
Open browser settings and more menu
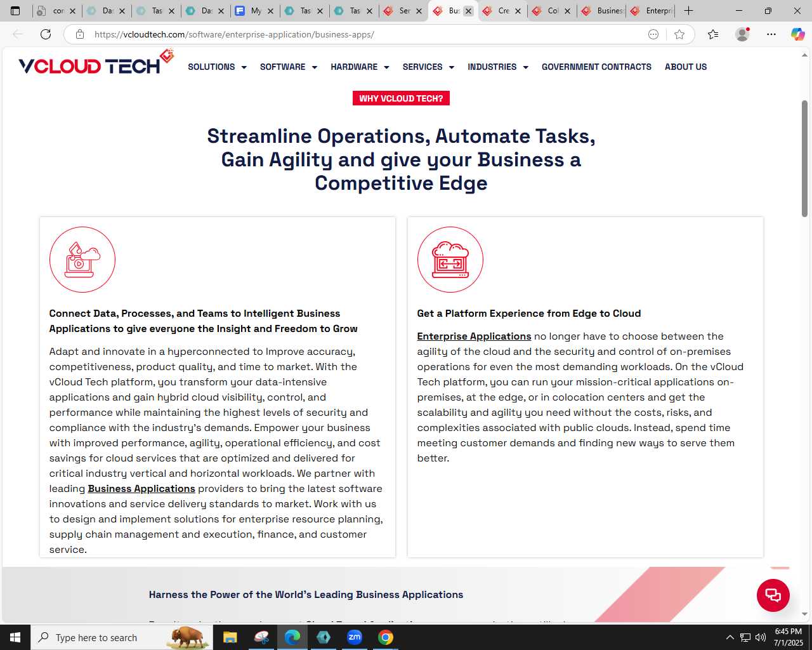point(771,34)
